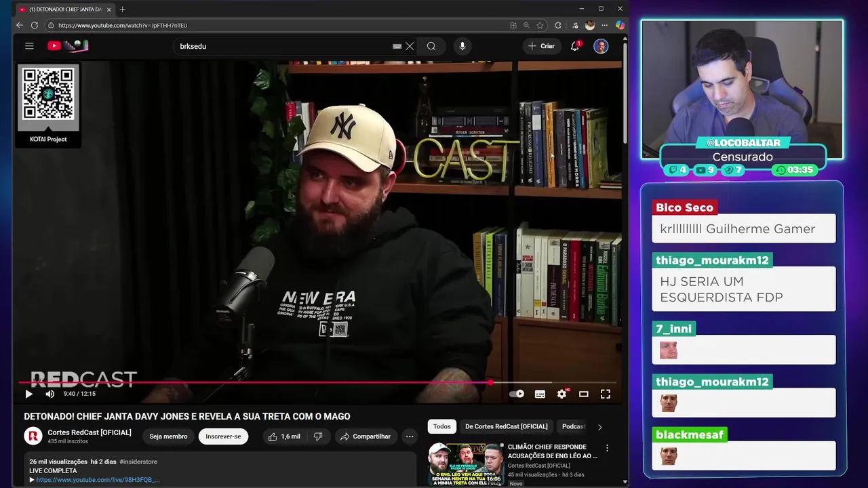Click the blackmesaf chat username
The height and width of the screenshot is (488, 868).
coord(689,434)
